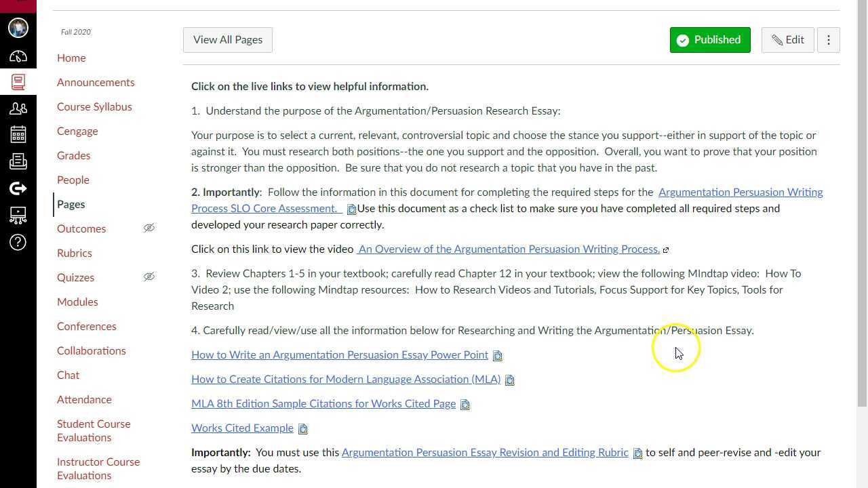Open the Works Cited Example link
868x488 pixels.
242,428
